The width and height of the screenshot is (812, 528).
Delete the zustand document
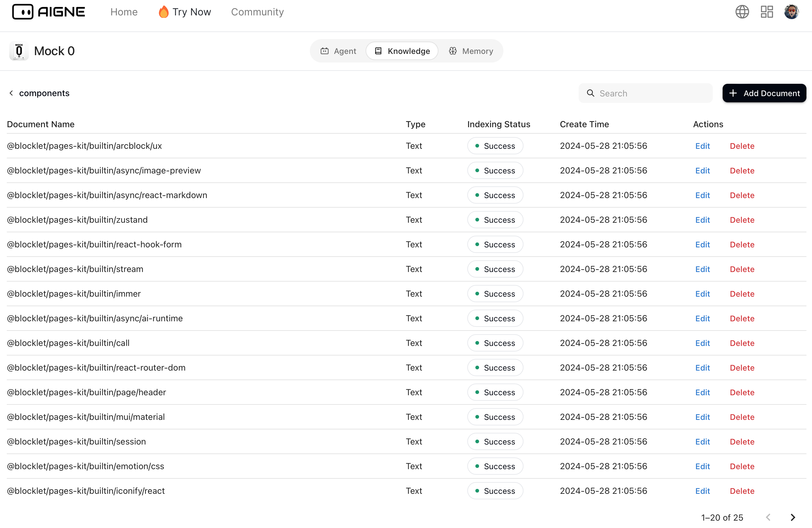pyautogui.click(x=742, y=220)
